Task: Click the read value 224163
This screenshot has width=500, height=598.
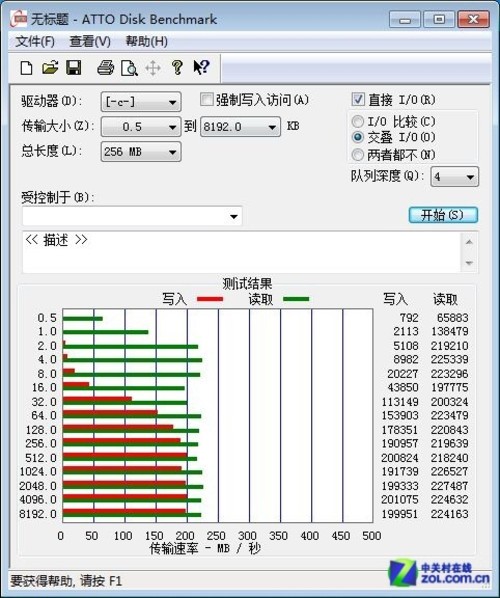Action: click(x=450, y=514)
